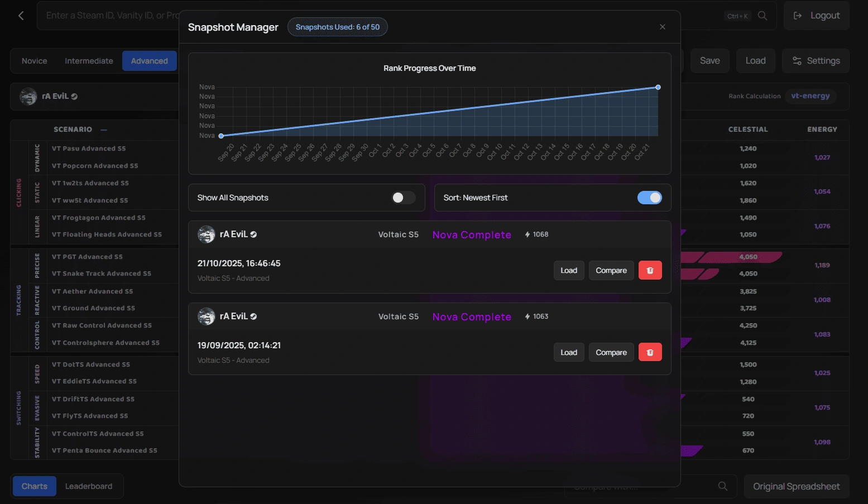868x504 pixels.
Task: Open Settings via the gear icon
Action: [x=797, y=60]
